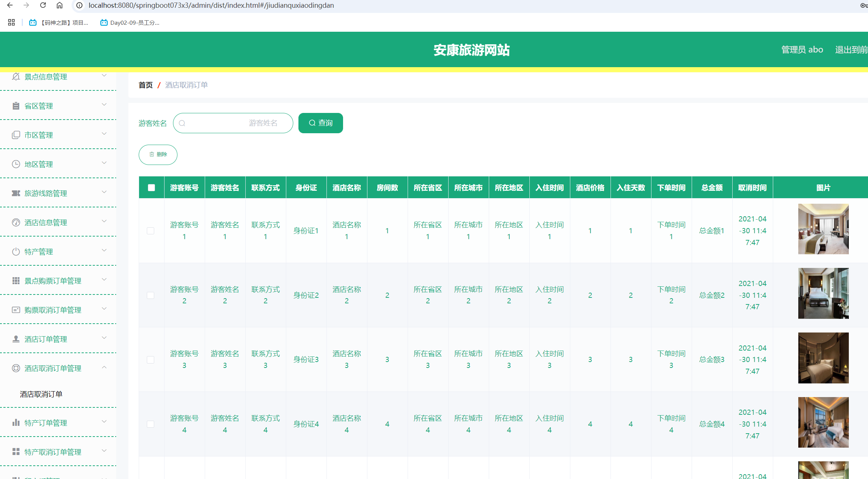Click the card icon beside 购票取消订单管理
This screenshot has height=479, width=868.
(x=16, y=310)
